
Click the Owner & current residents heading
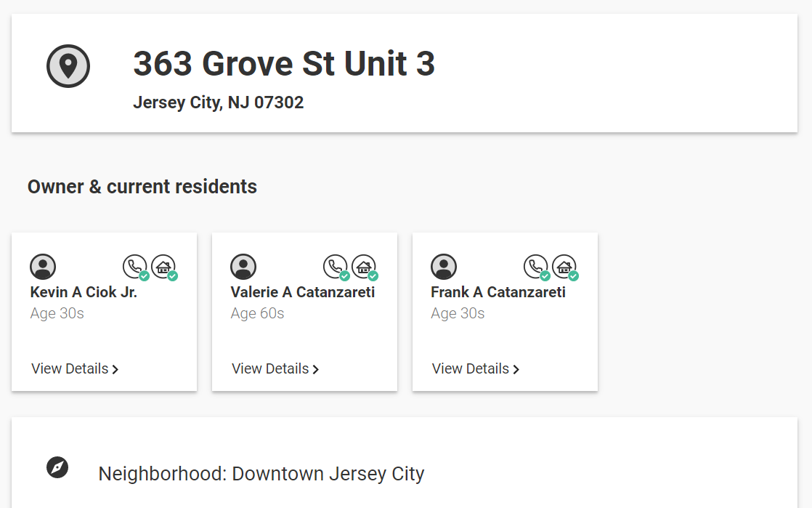point(142,187)
